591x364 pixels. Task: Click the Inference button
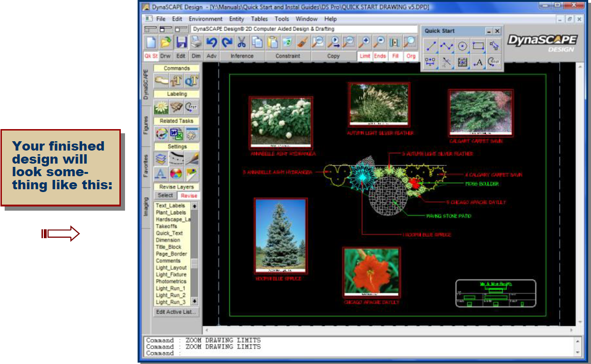pos(242,56)
